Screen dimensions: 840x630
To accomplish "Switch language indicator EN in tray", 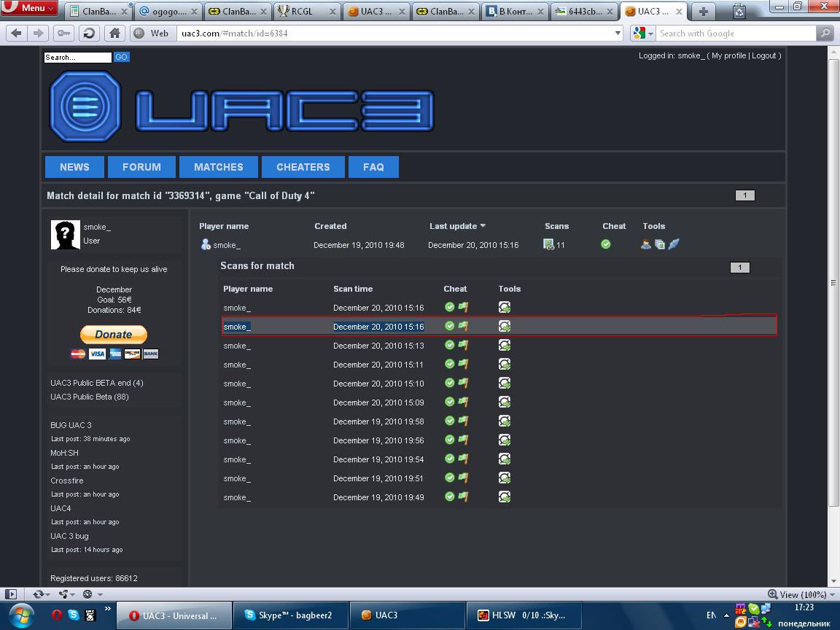I will 712,615.
